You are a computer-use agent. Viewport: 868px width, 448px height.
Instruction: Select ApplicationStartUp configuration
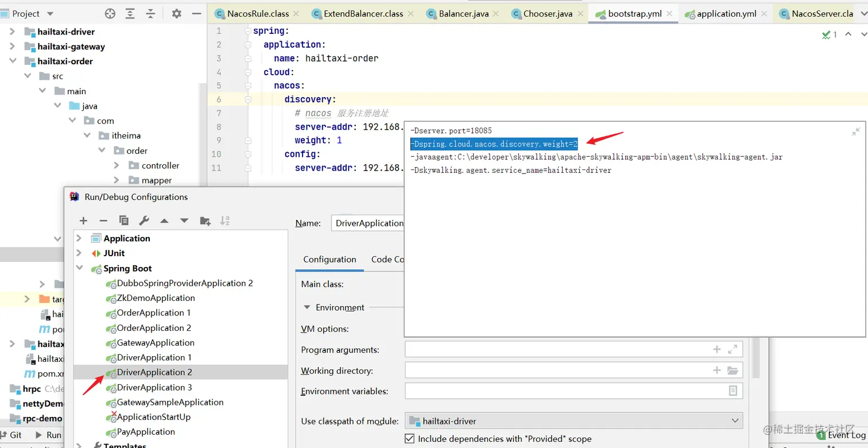click(154, 417)
